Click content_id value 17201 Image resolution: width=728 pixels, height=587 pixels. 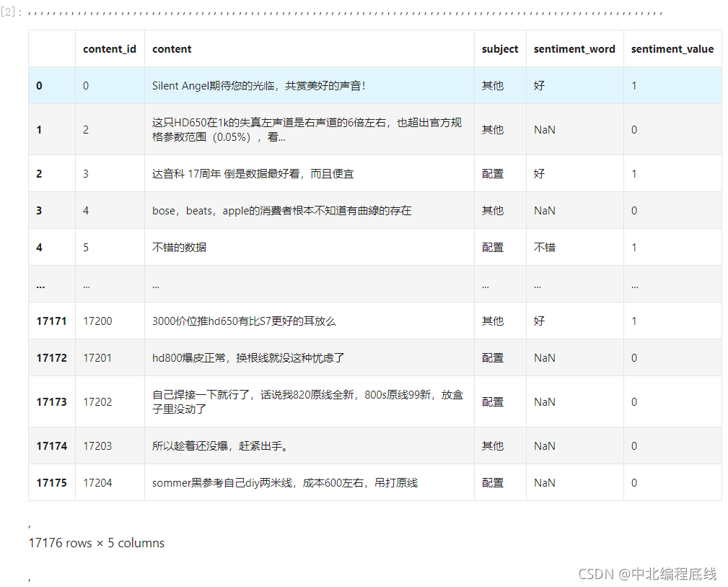coord(97,358)
